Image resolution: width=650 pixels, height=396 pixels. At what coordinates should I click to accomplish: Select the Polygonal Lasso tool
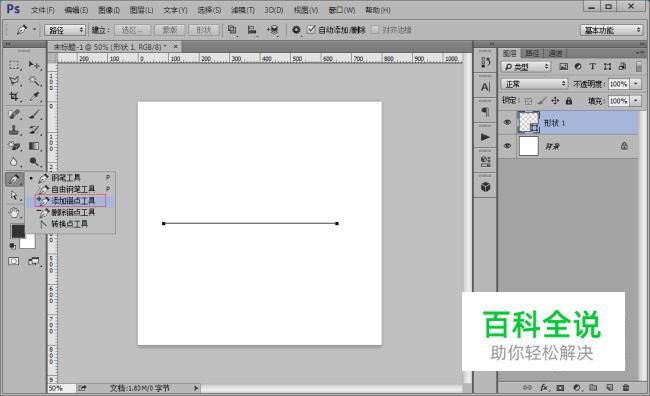click(14, 80)
